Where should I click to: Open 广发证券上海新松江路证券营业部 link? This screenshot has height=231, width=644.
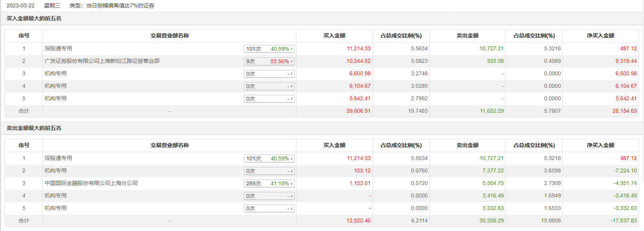click(102, 61)
